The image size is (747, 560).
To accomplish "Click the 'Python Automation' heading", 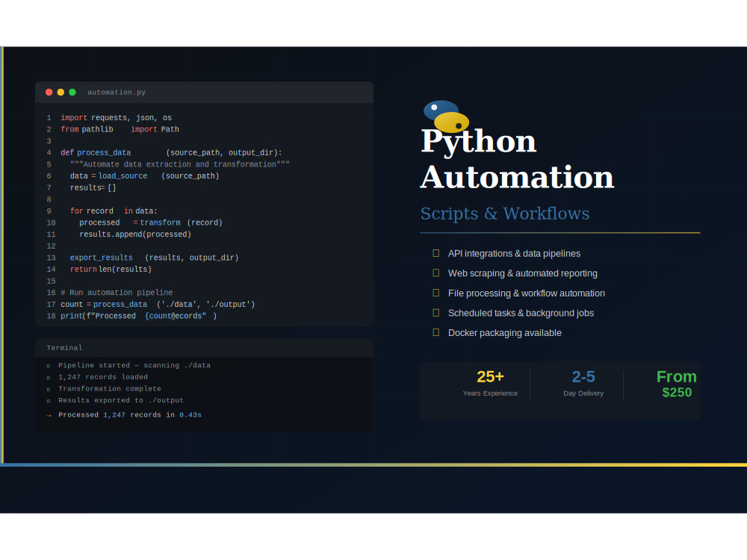I will [518, 159].
